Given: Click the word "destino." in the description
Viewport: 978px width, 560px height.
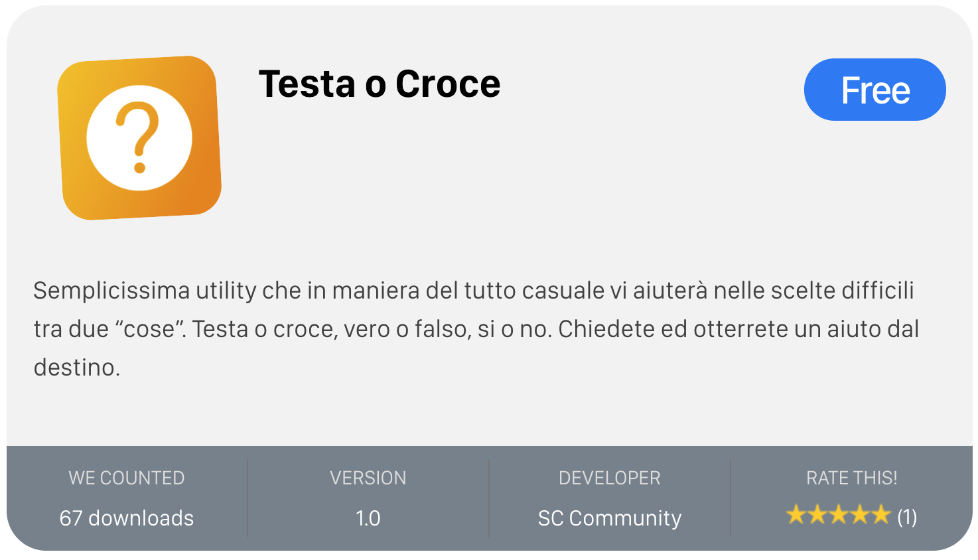Looking at the screenshot, I should point(77,368).
